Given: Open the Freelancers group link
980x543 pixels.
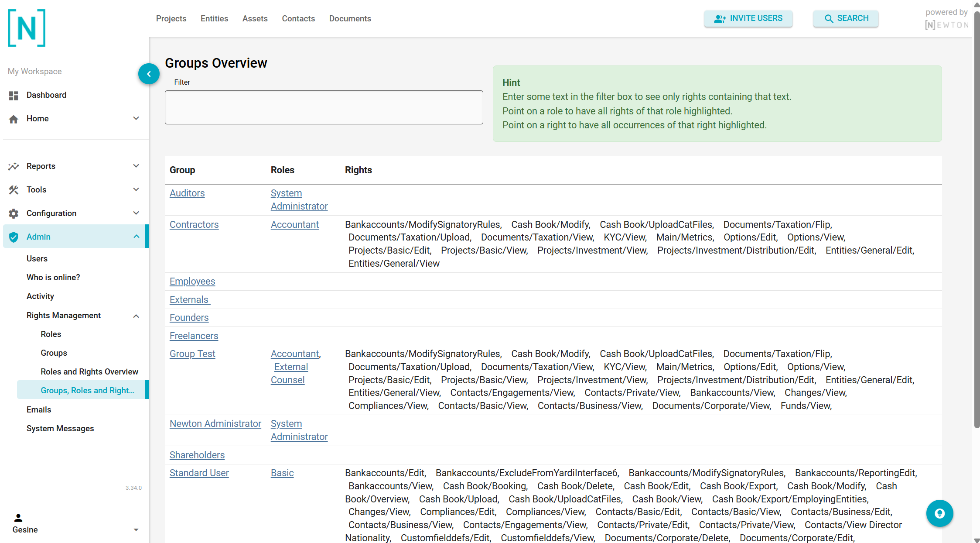Looking at the screenshot, I should tap(194, 336).
